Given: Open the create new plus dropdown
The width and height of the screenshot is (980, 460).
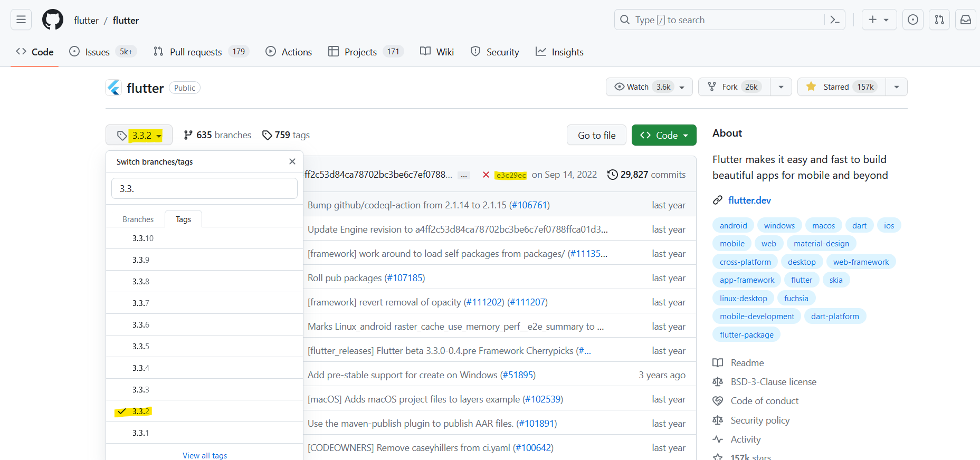Looking at the screenshot, I should tap(879, 20).
